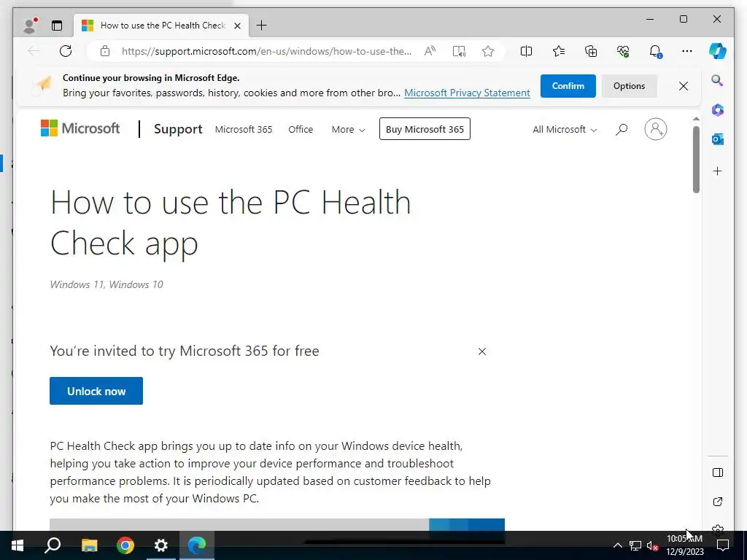Select Microsoft 365 nav item
The image size is (747, 560).
click(244, 130)
